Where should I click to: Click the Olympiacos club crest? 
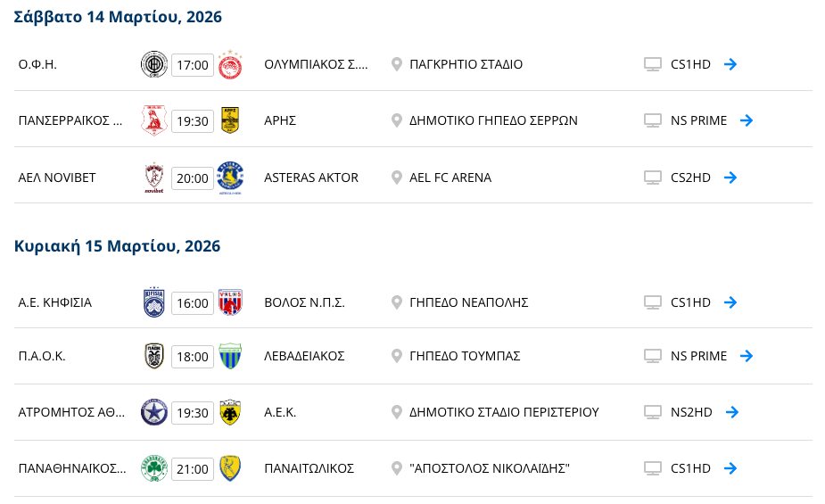coord(230,64)
